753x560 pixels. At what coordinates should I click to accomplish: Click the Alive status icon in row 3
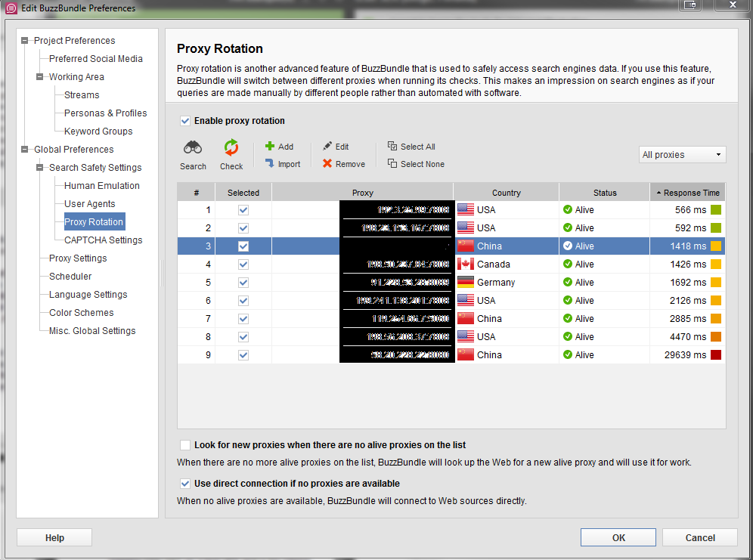coord(568,246)
